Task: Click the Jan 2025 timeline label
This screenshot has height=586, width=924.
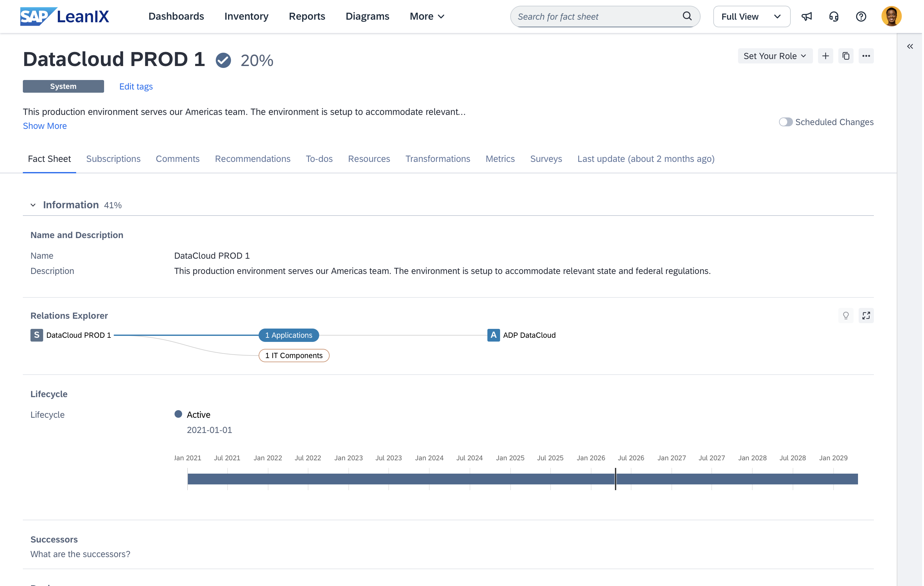Action: point(510,458)
